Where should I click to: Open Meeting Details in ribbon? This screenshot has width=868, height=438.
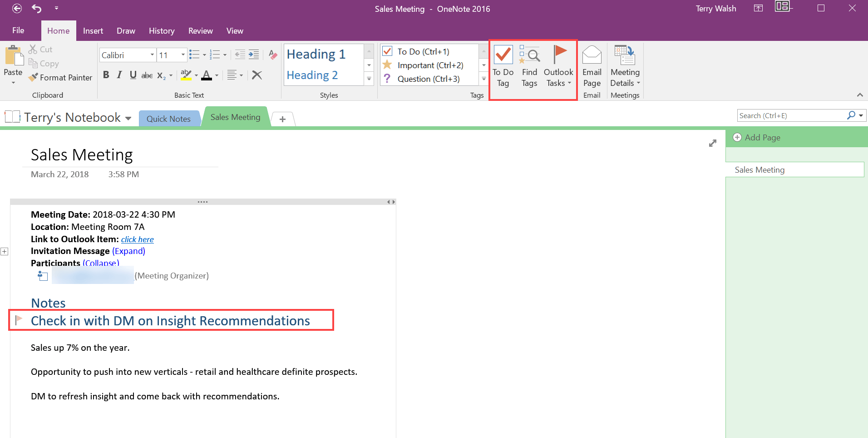[x=625, y=66]
